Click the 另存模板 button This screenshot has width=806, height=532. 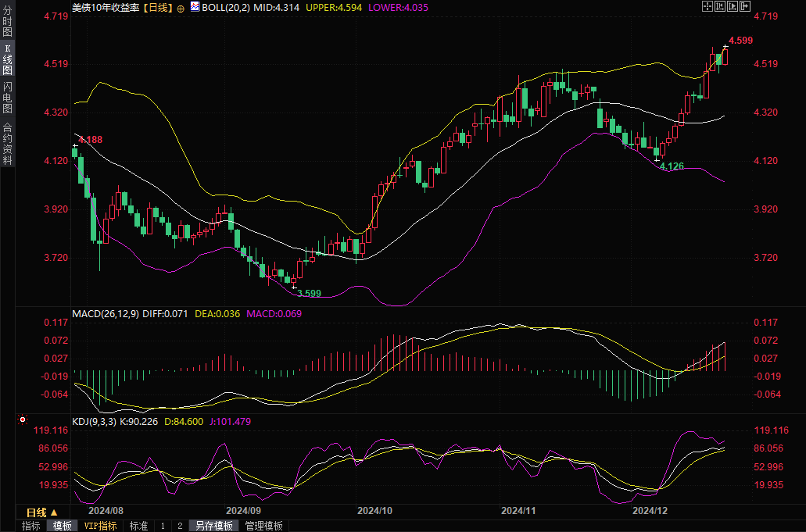(x=214, y=526)
